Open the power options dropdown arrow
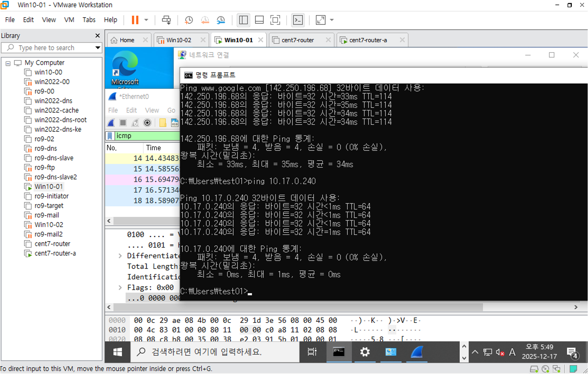The height and width of the screenshot is (374, 588). click(x=146, y=20)
